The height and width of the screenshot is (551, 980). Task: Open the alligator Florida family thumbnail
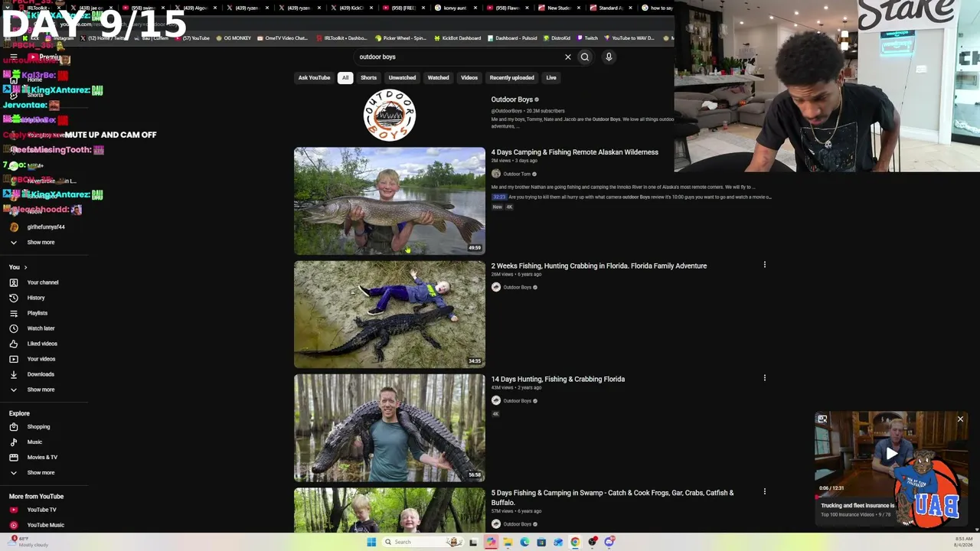click(389, 315)
